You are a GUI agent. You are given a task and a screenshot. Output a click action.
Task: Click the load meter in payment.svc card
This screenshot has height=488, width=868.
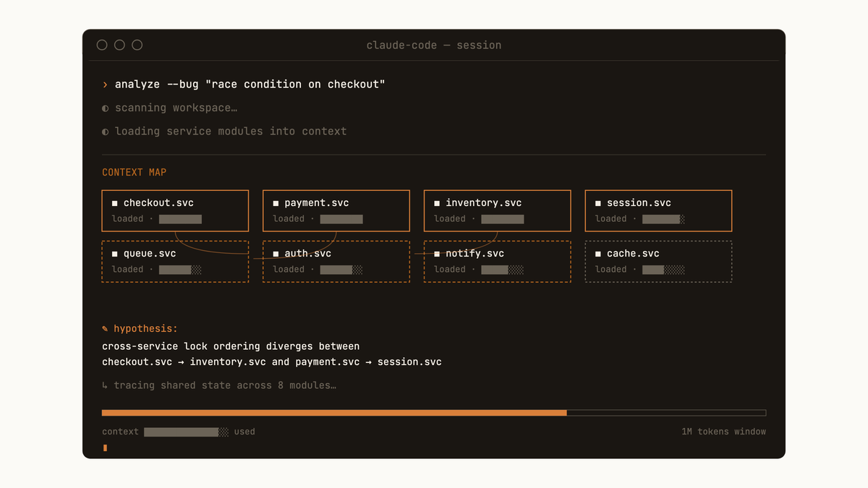341,219
